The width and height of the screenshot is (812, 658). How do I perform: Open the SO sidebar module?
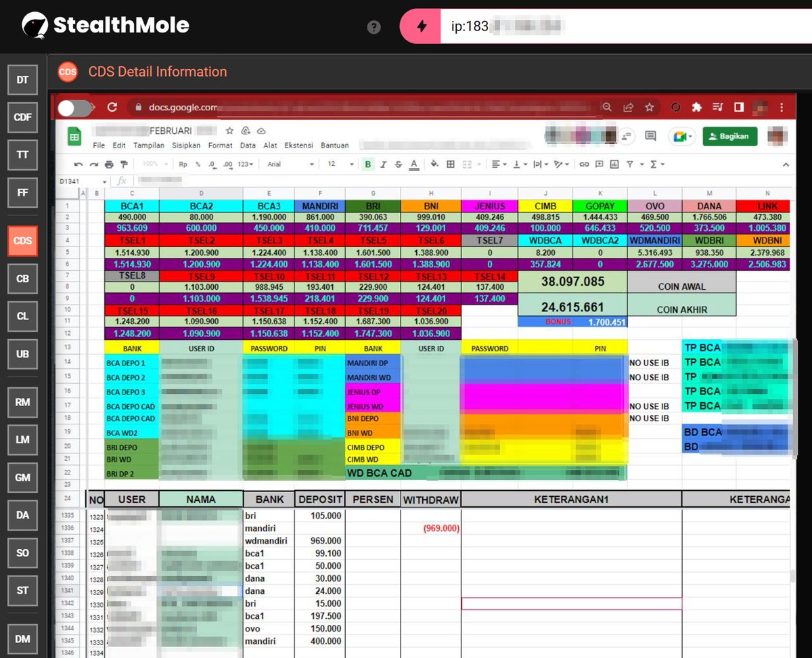(x=23, y=553)
